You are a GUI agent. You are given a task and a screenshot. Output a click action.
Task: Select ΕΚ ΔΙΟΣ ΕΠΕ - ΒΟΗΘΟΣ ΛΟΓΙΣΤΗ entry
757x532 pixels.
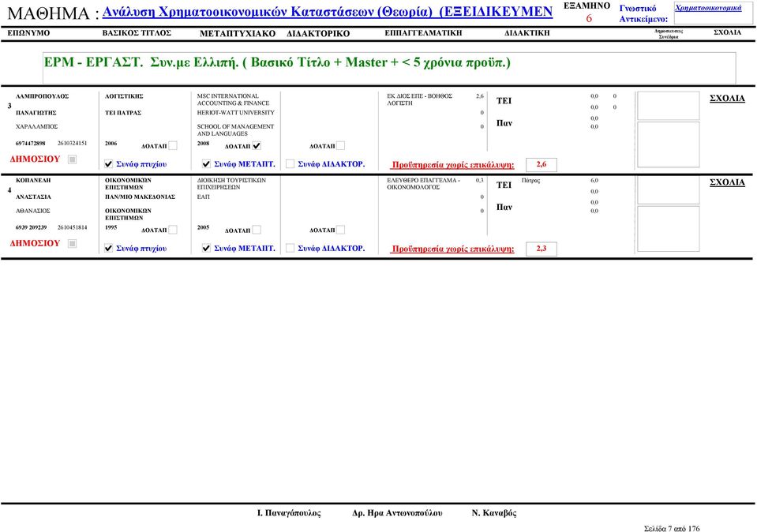pos(419,99)
